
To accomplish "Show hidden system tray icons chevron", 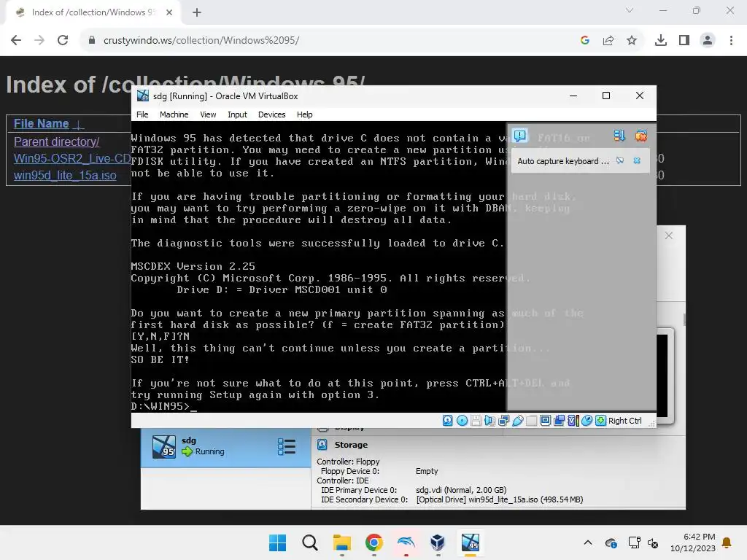I will click(x=588, y=542).
